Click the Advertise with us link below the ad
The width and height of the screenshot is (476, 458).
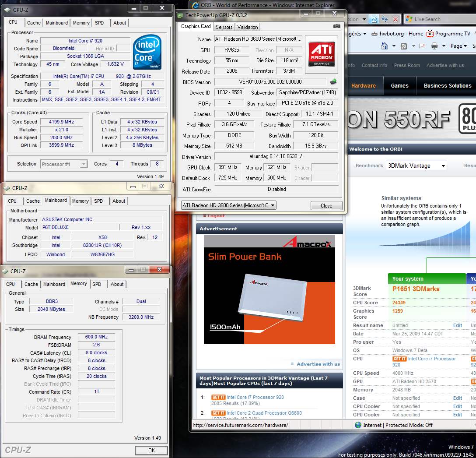(318, 364)
